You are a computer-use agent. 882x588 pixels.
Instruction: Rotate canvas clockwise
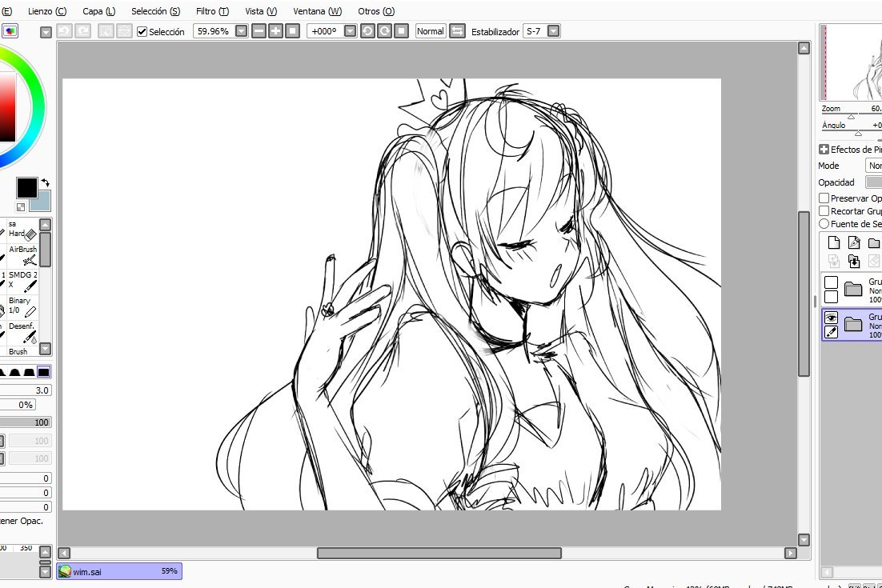[384, 31]
